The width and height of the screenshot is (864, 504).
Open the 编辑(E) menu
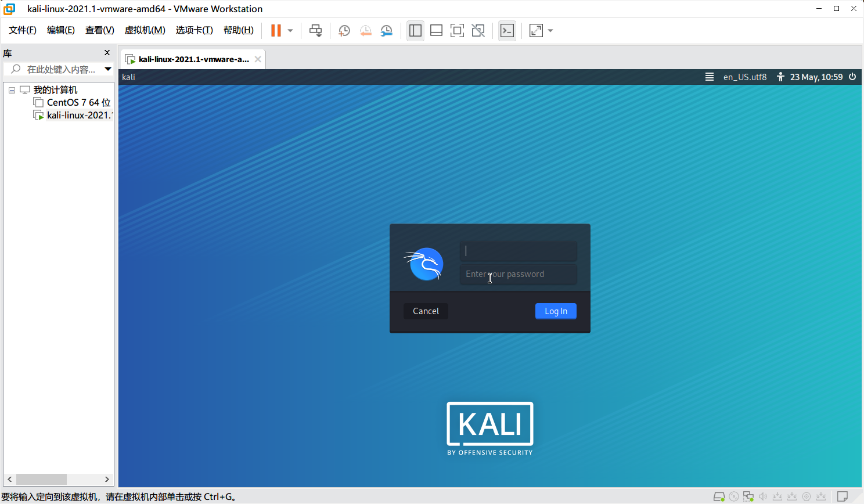(61, 30)
